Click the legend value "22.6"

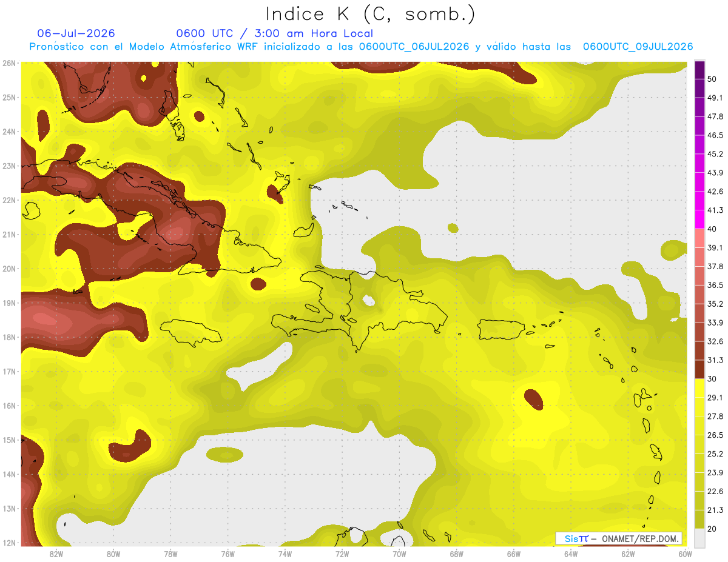pos(716,492)
